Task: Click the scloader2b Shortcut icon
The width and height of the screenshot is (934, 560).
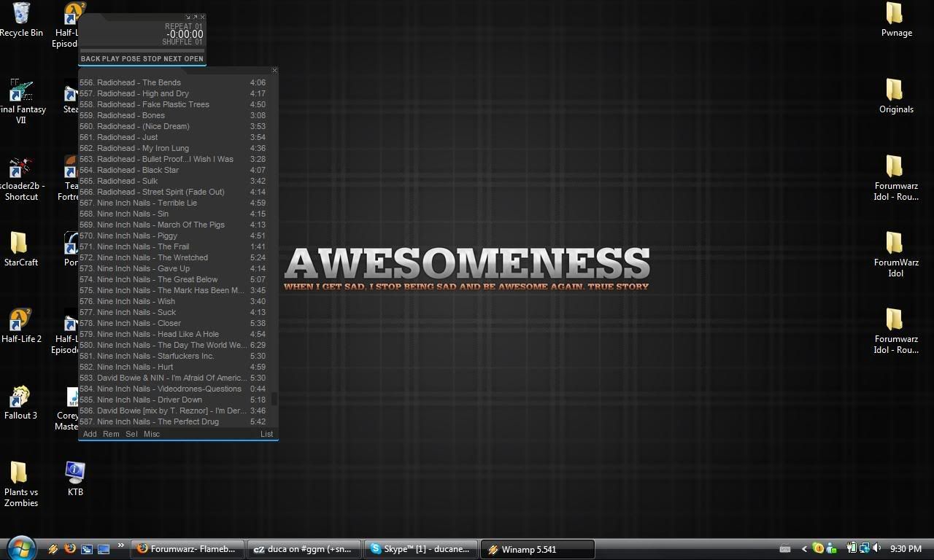Action: click(x=20, y=179)
